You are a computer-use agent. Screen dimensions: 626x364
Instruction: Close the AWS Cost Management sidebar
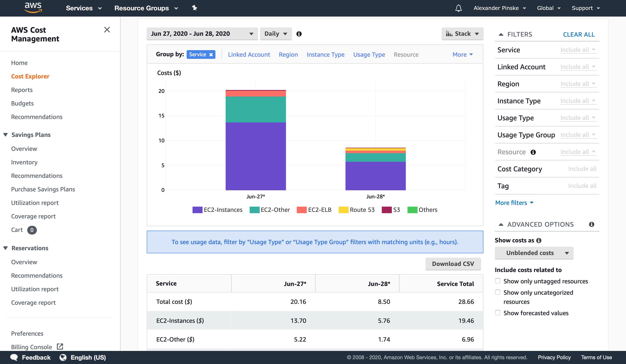coord(107,30)
